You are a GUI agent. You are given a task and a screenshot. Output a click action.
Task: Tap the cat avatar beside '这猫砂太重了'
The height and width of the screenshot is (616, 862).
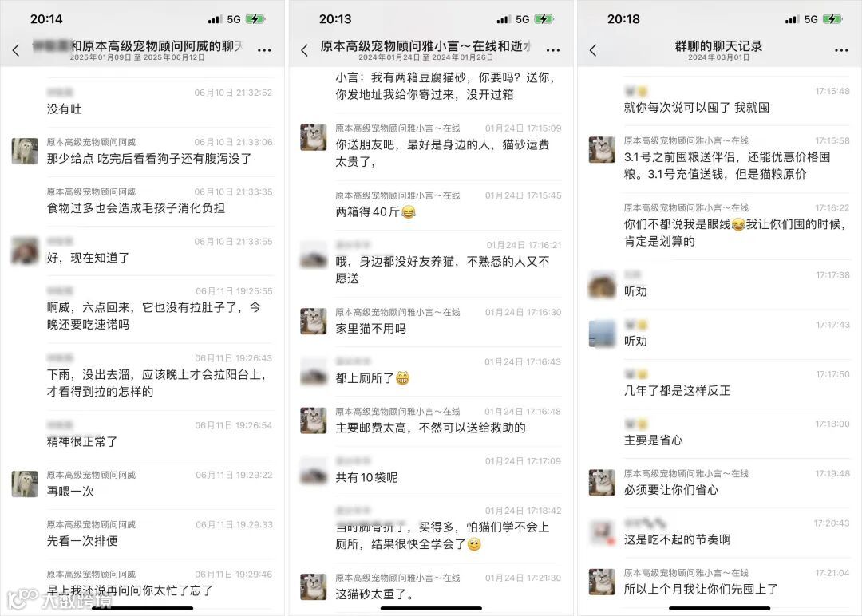tap(314, 586)
